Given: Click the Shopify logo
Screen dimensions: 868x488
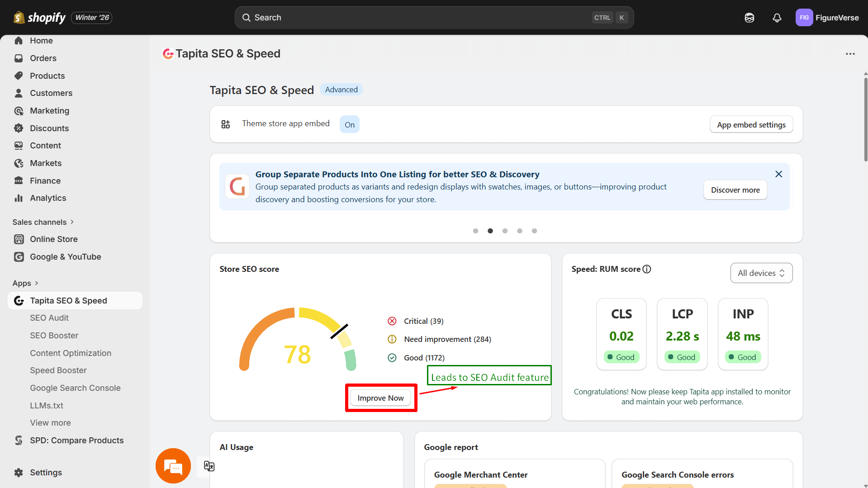Looking at the screenshot, I should (40, 18).
